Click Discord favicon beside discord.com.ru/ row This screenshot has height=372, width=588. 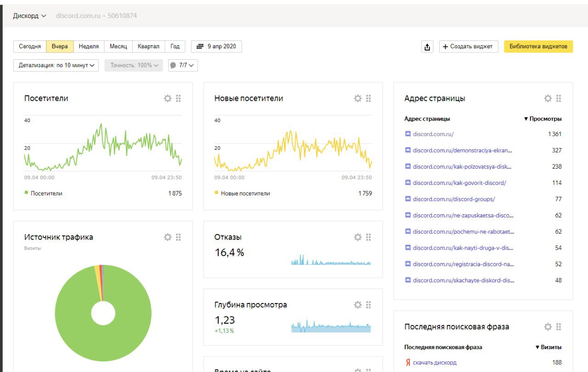tap(407, 134)
